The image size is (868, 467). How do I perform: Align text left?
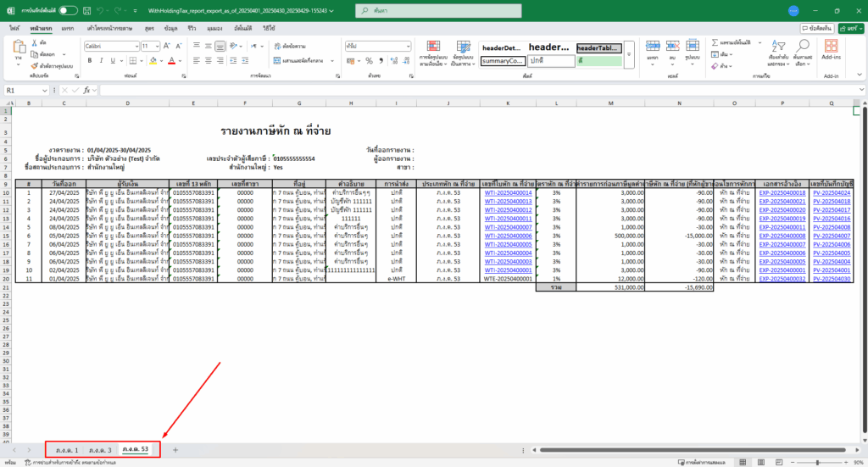coord(197,61)
